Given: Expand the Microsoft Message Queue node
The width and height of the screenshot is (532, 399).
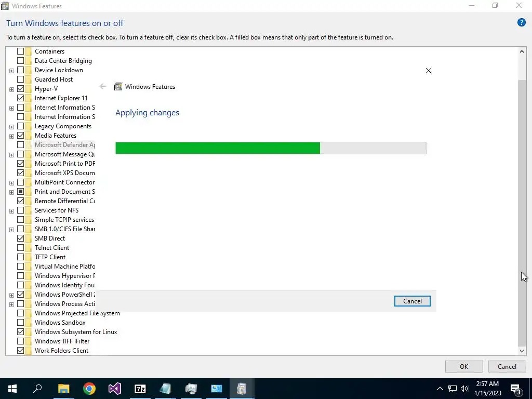Looking at the screenshot, I should click(x=11, y=155).
